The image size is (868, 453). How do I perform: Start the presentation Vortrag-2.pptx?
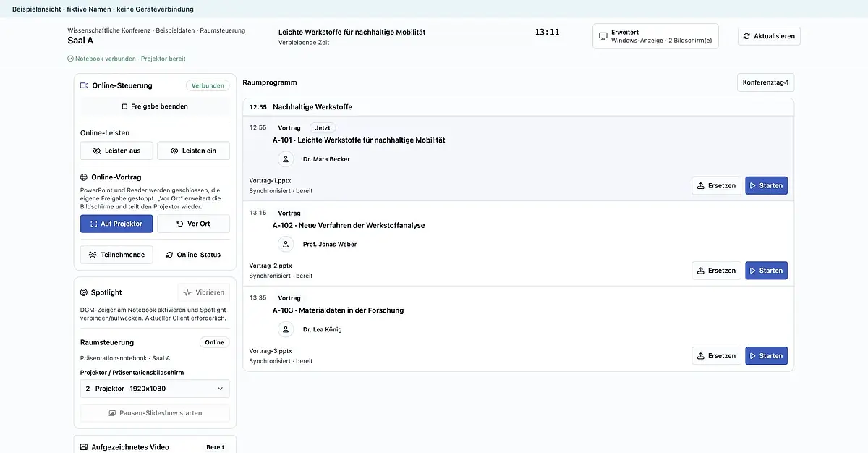[766, 271]
